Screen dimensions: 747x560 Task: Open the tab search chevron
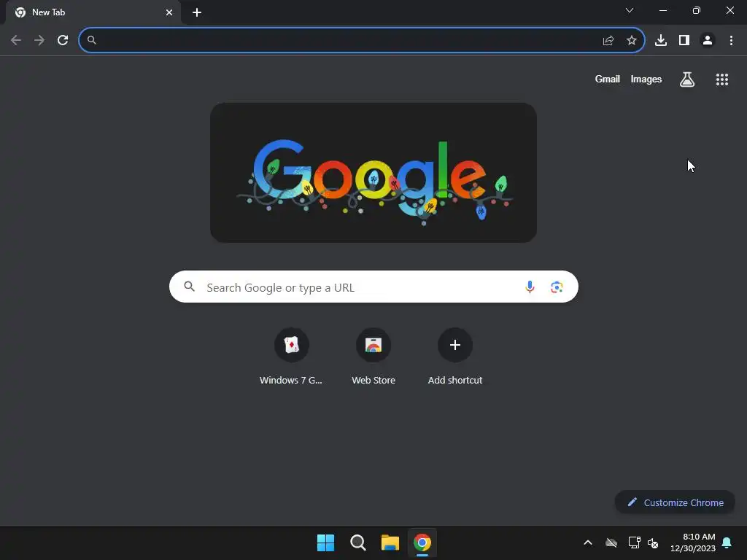[630, 10]
